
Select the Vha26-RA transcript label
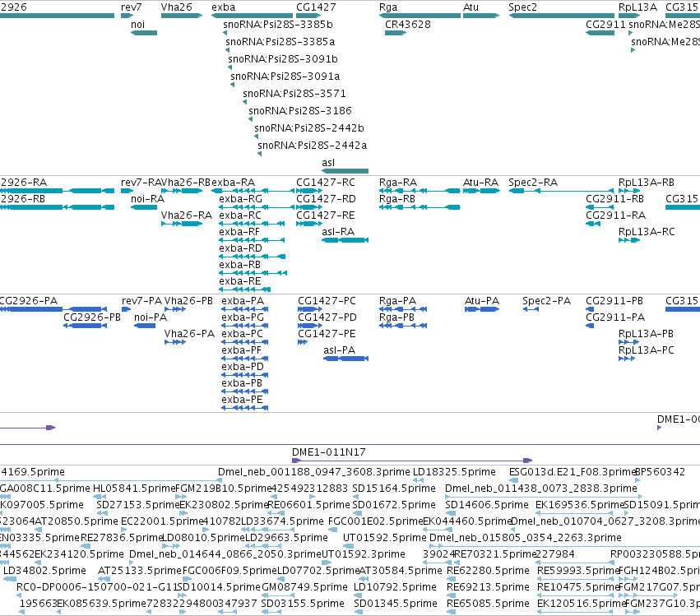(x=186, y=215)
